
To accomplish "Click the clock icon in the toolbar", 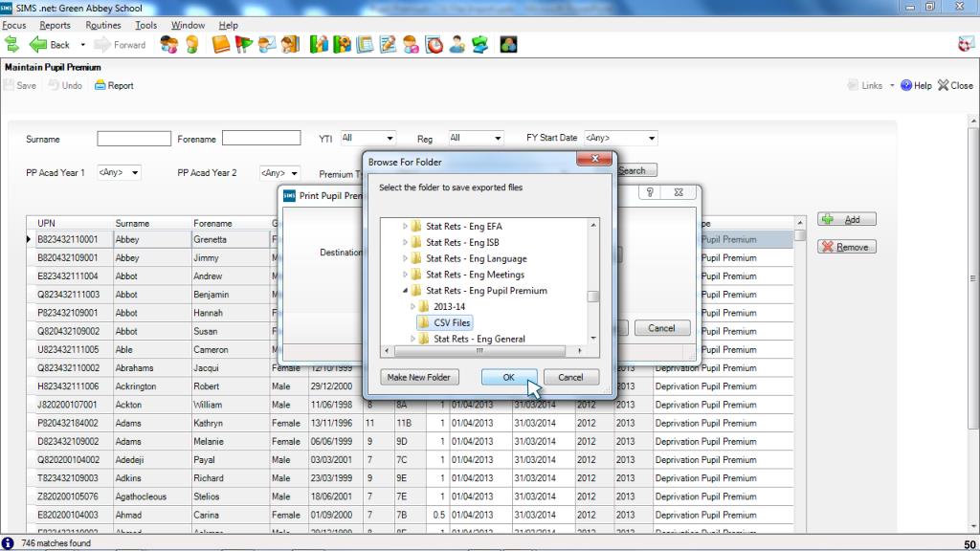I will pyautogui.click(x=434, y=44).
